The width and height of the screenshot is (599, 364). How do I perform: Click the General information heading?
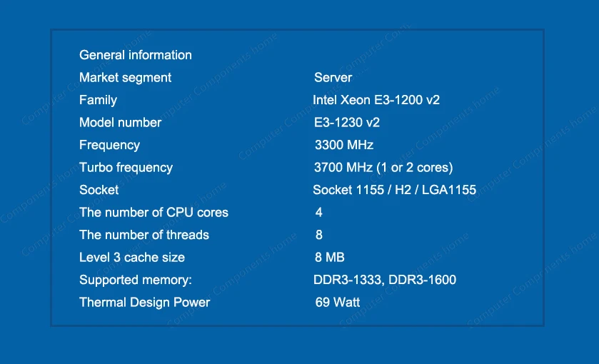[x=136, y=55]
